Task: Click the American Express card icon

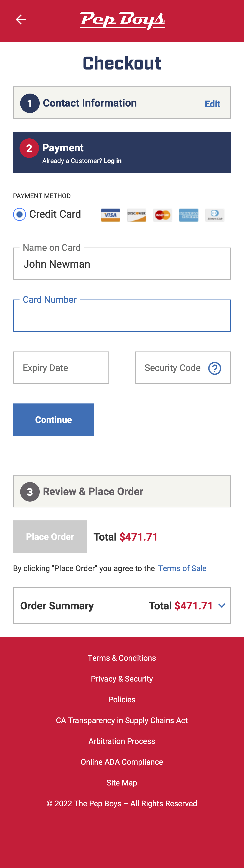Action: coord(188,215)
